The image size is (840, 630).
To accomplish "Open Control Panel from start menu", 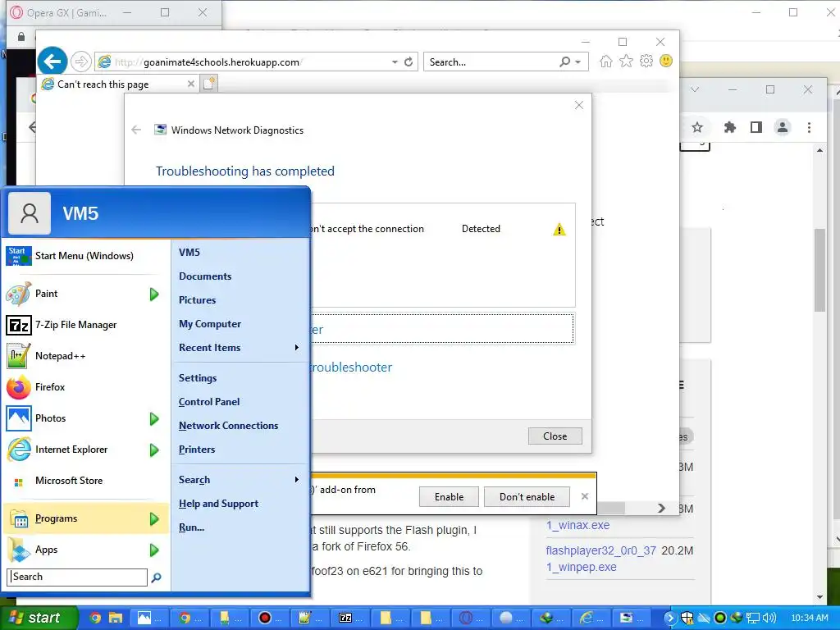I will (x=209, y=401).
